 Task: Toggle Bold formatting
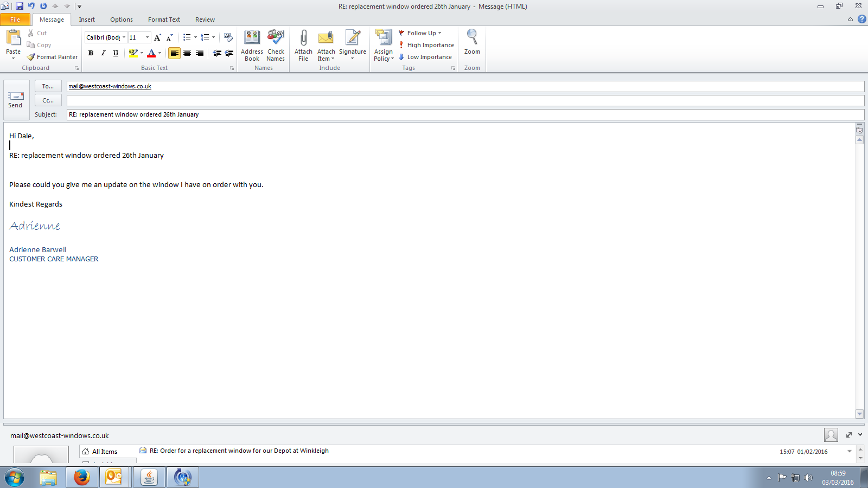pyautogui.click(x=91, y=53)
